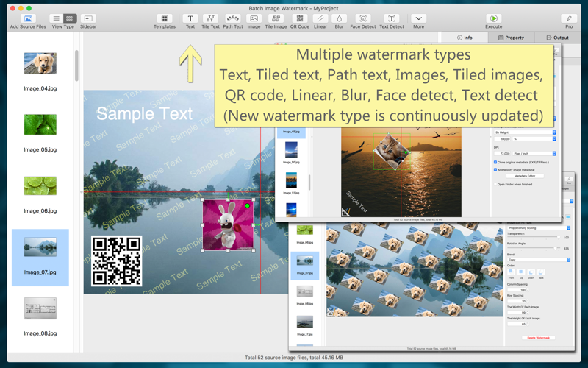Viewport: 588px width, 368px height.
Task: Enable Open Finder when finished checkbox
Action: 495,185
